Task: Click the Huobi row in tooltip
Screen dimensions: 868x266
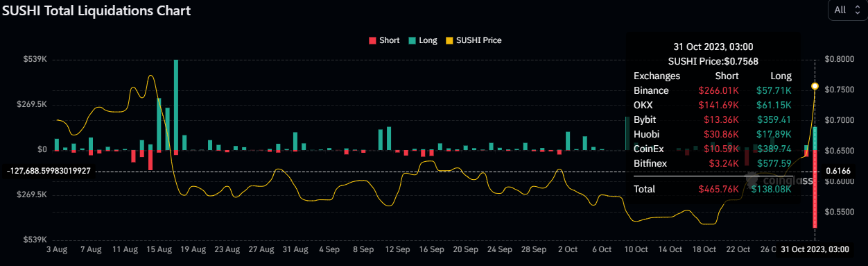Action: 713,134
